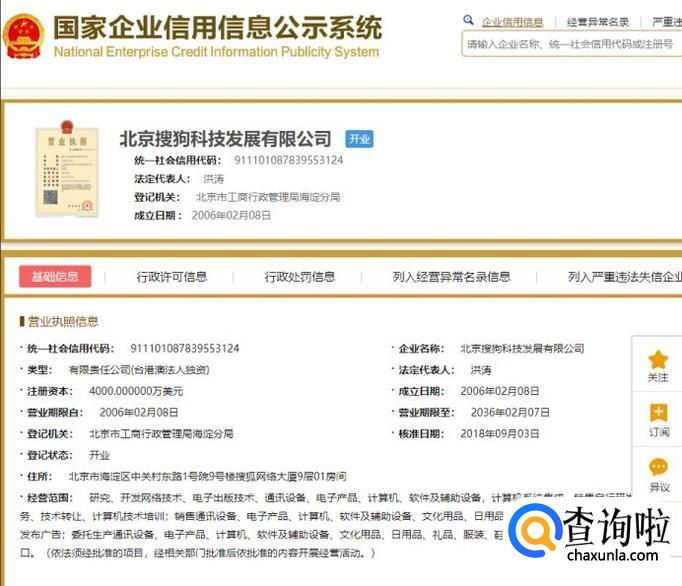Open the 行政许可信息 tab

(172, 277)
